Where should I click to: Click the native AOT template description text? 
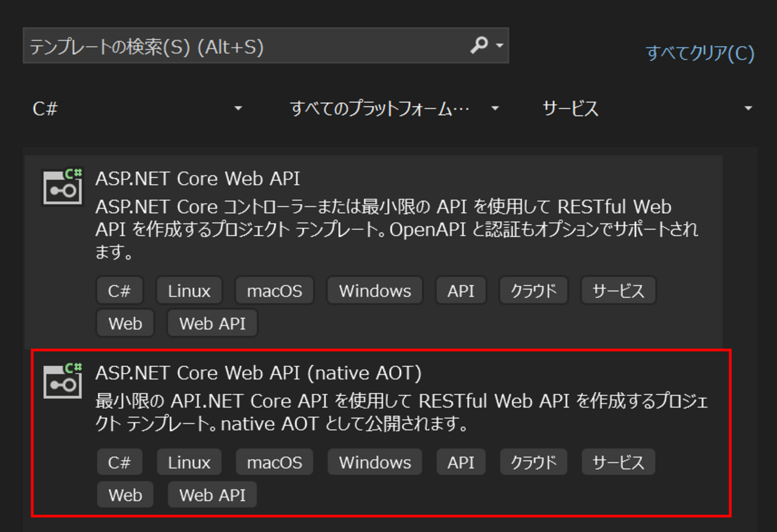[402, 412]
